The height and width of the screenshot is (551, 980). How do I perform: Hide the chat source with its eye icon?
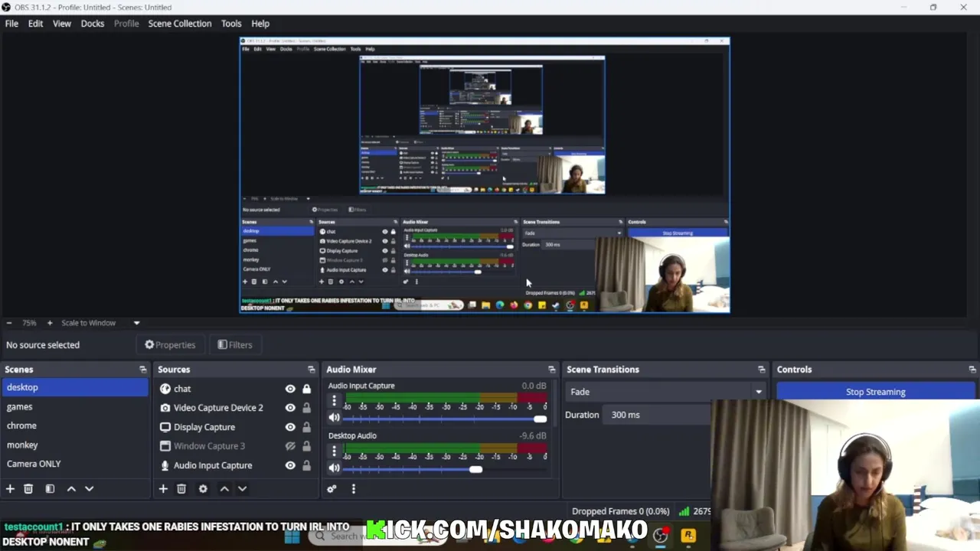(290, 389)
